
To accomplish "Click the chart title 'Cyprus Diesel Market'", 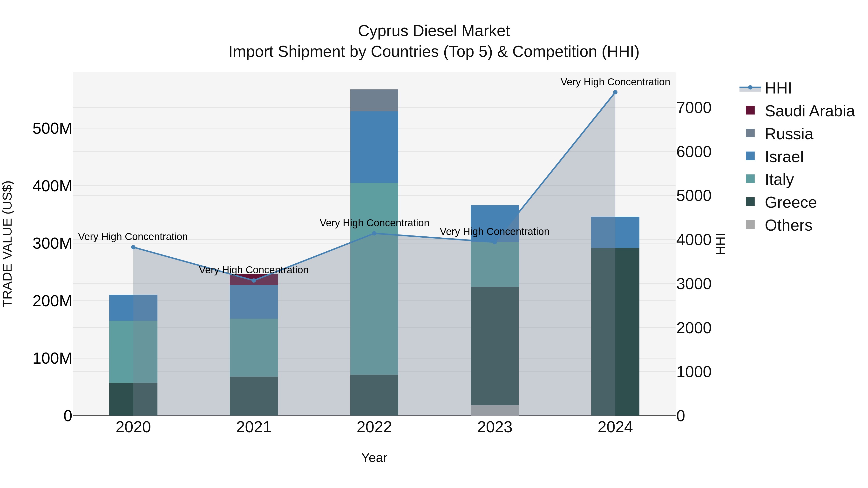I will 434,31.
